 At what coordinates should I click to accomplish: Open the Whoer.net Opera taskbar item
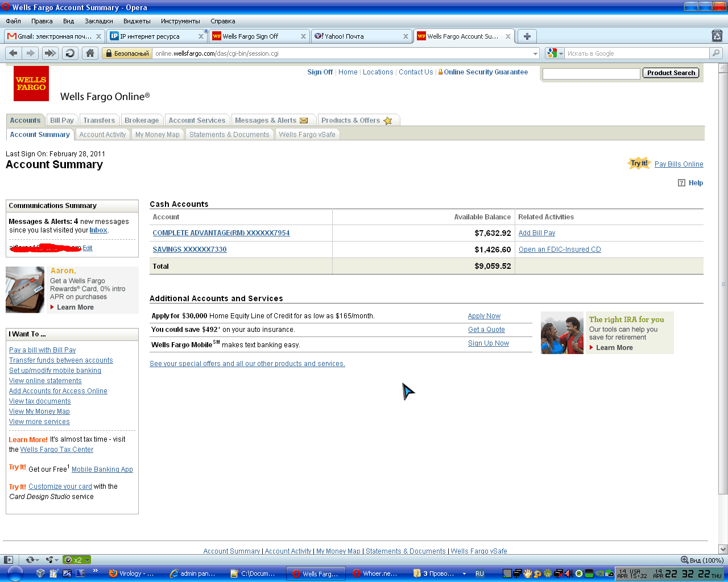tap(377, 573)
